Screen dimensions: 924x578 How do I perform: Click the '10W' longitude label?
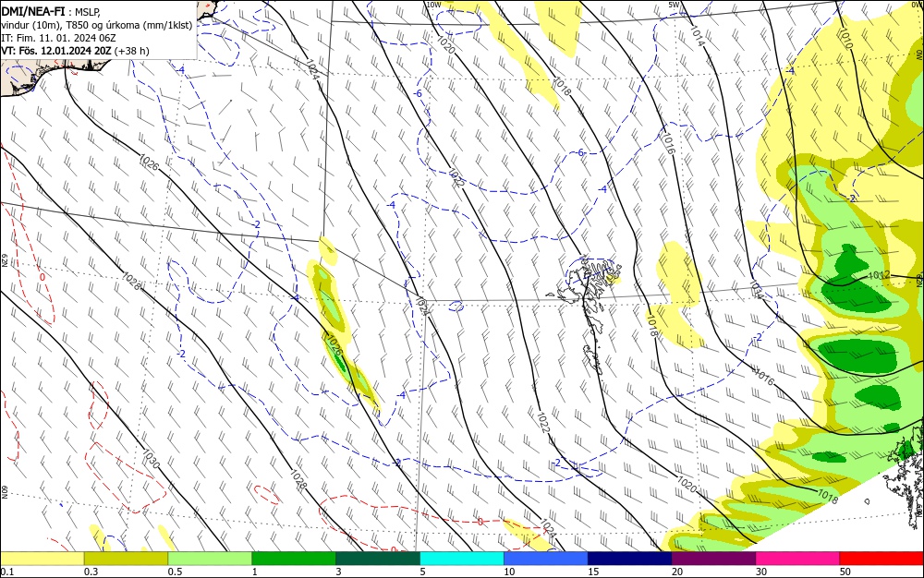tap(433, 5)
